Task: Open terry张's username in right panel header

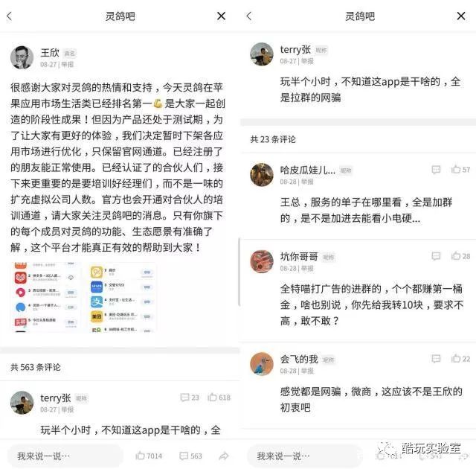Action: tap(295, 50)
